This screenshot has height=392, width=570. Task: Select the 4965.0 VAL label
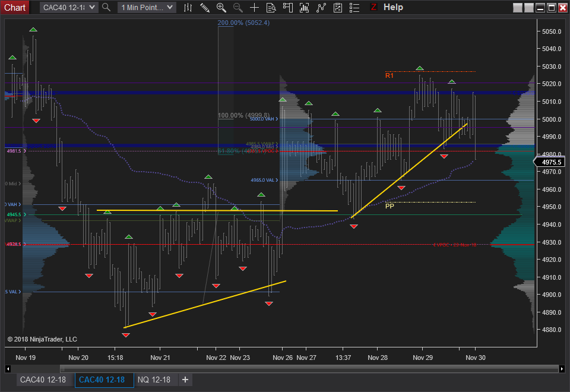click(264, 180)
